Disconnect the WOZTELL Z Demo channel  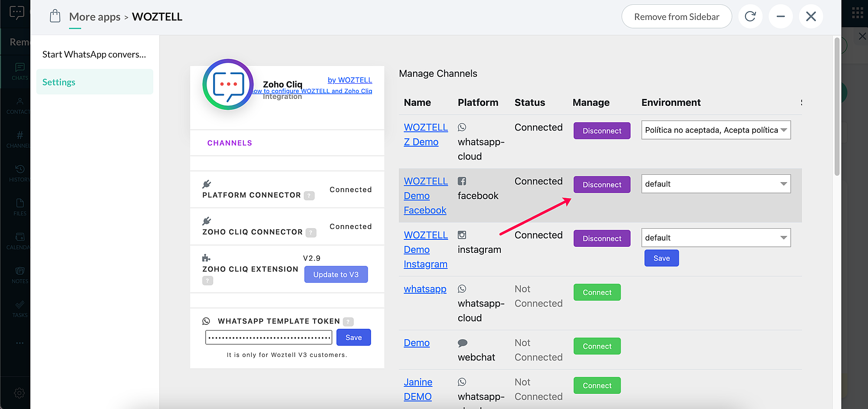point(602,131)
